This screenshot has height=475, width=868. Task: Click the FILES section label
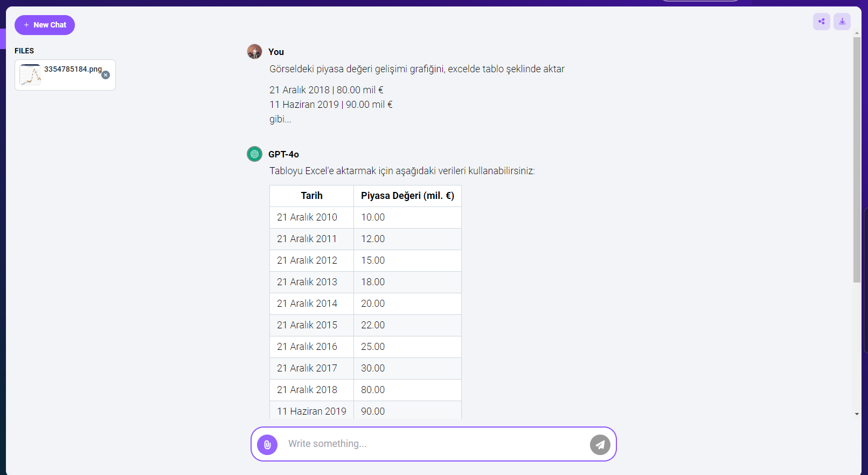[x=24, y=51]
